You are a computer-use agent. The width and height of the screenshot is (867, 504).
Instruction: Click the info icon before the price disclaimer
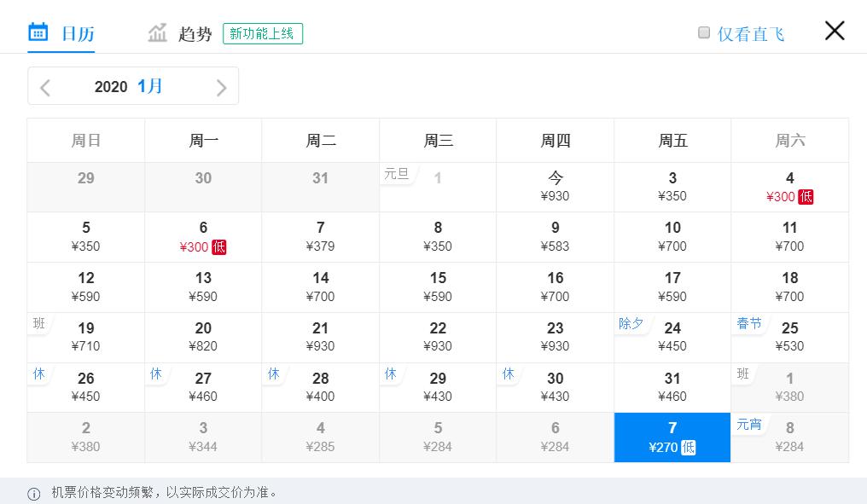point(32,492)
